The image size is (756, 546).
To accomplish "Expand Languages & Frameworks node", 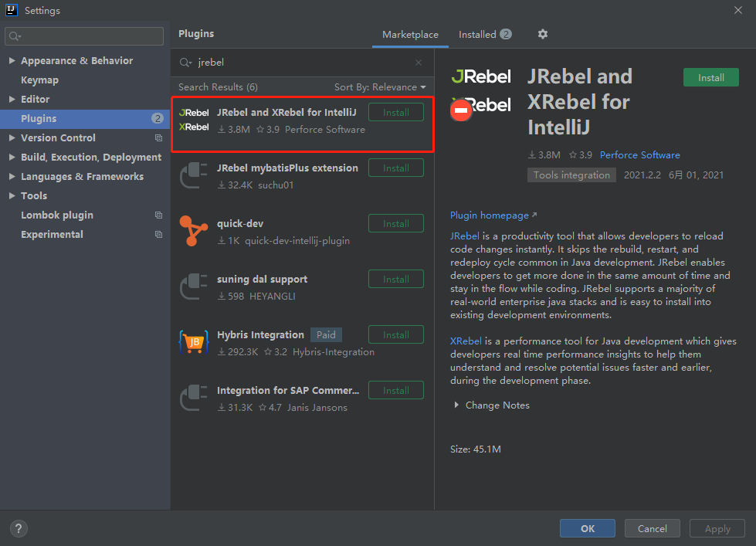I will (x=12, y=177).
